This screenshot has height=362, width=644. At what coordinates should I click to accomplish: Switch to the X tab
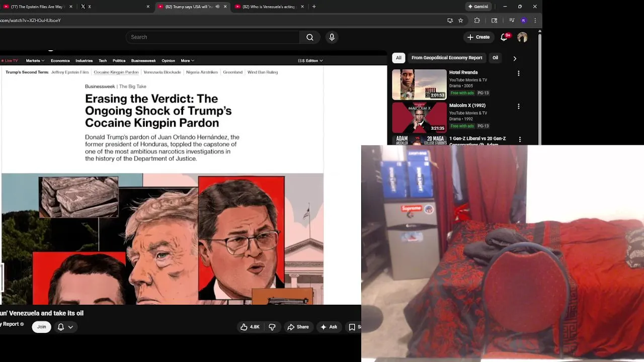pos(115,7)
